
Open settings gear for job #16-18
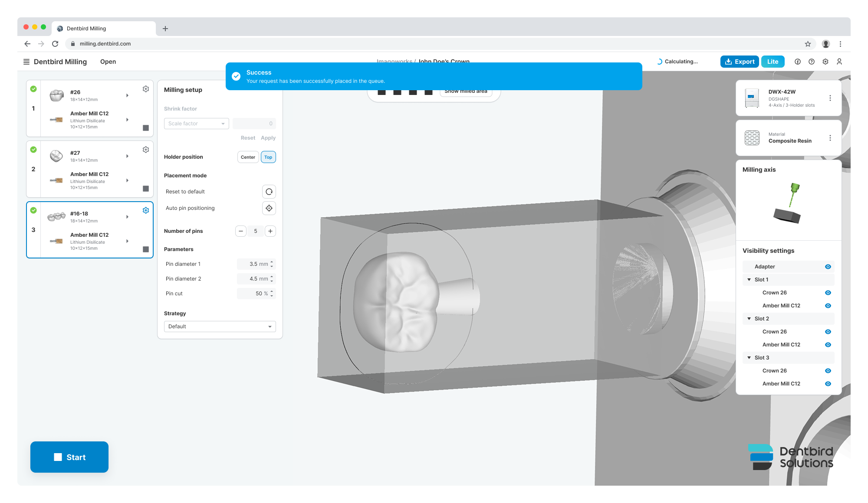(146, 210)
